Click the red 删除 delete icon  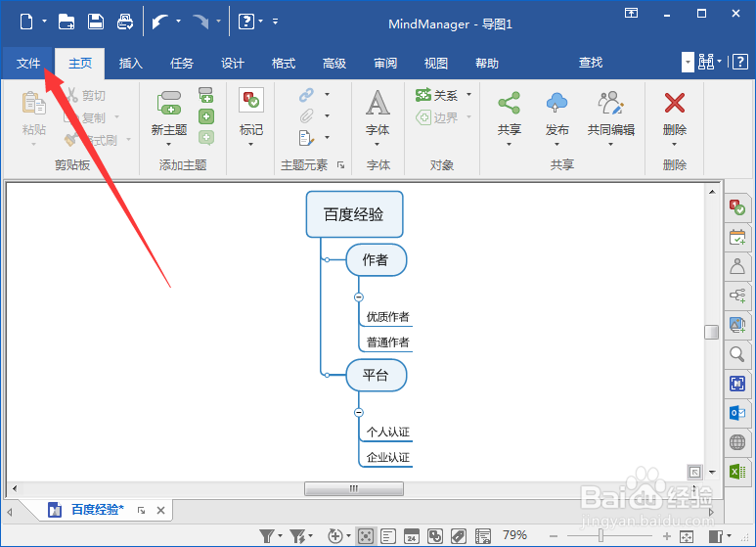tap(674, 103)
